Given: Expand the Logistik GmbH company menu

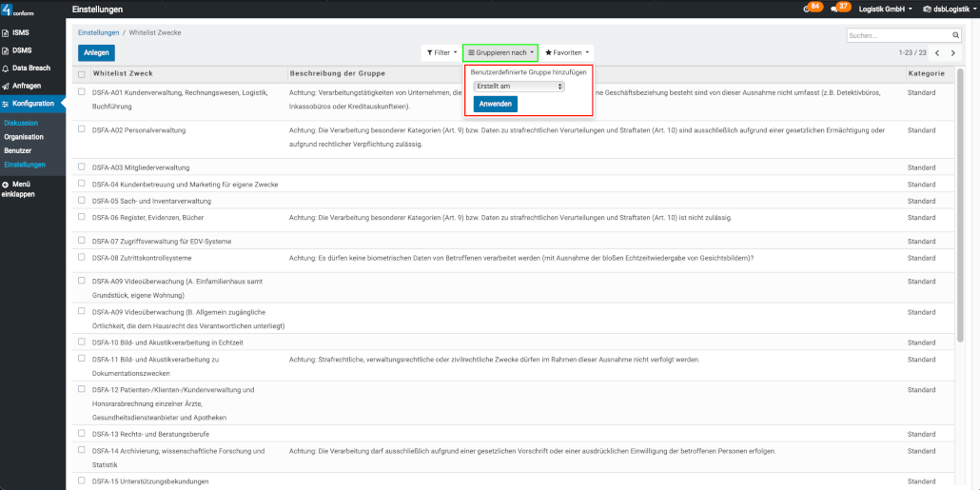Looking at the screenshot, I should 885,9.
